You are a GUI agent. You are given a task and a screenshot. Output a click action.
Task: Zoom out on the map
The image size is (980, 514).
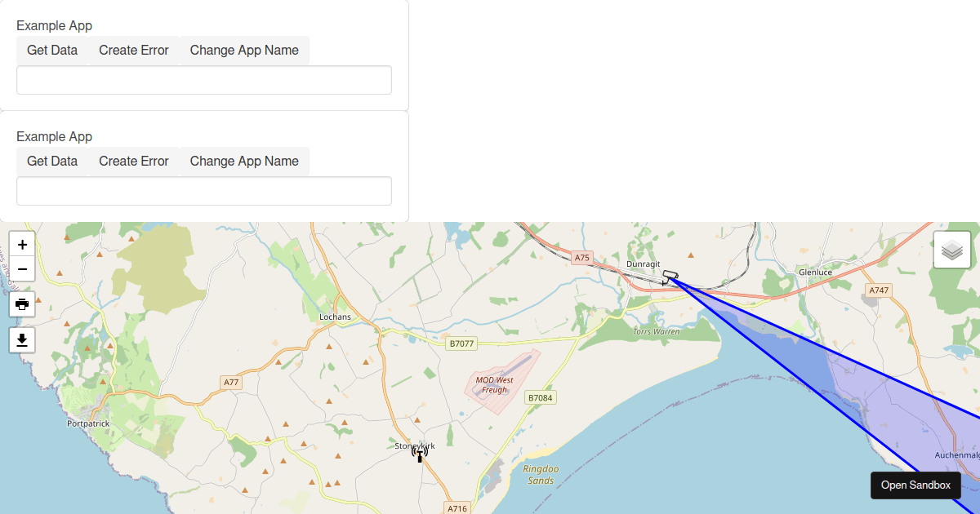pyautogui.click(x=22, y=269)
